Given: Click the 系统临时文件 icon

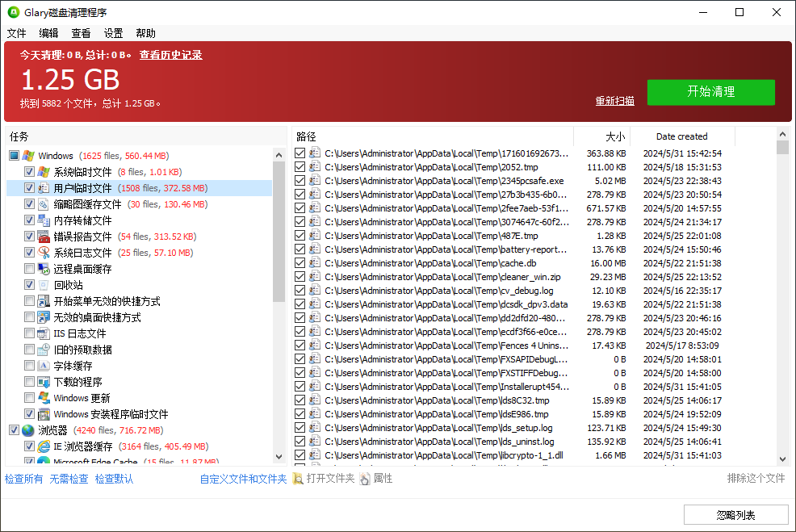Looking at the screenshot, I should click(x=44, y=172).
